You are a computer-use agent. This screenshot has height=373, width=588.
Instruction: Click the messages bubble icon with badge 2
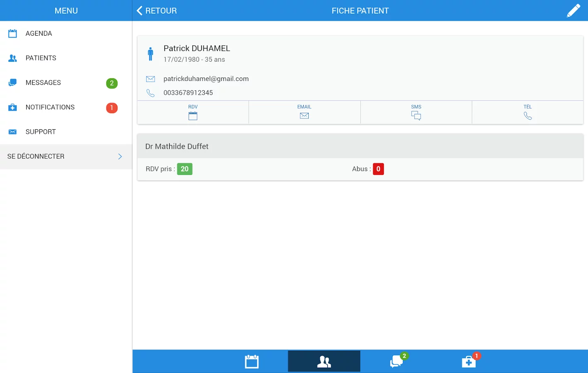point(396,361)
